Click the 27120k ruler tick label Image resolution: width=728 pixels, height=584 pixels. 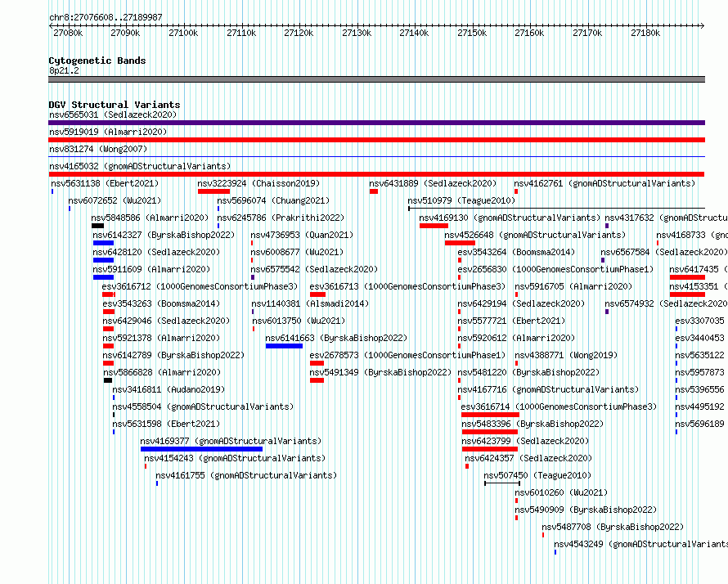point(299,33)
